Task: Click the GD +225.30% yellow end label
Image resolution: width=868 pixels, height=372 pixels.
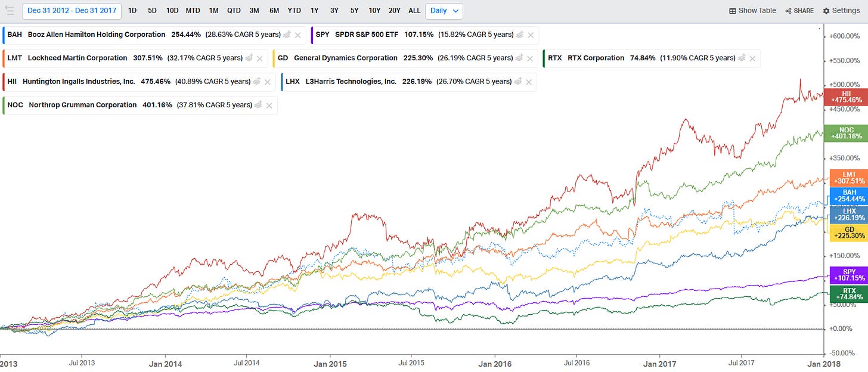Action: pyautogui.click(x=848, y=232)
